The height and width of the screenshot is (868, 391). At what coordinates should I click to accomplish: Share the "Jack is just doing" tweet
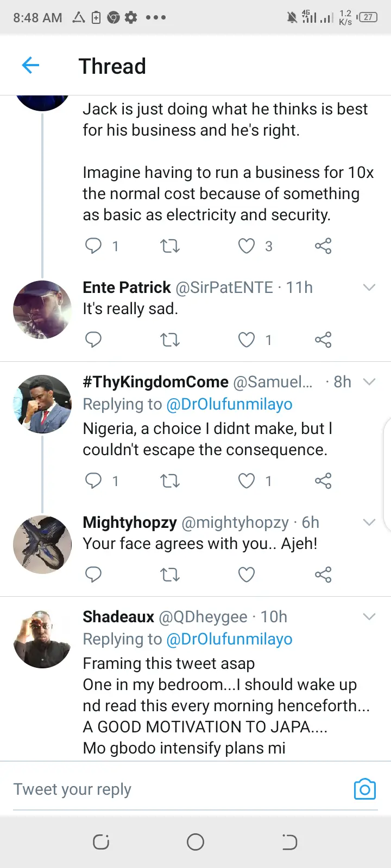tap(323, 246)
